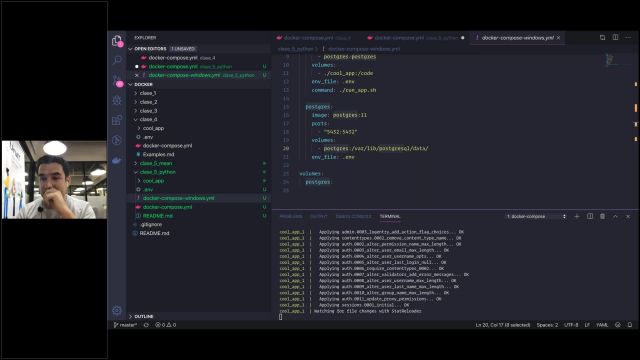
Task: Change indentation via Spaces: 2 in status bar
Action: (x=547, y=325)
